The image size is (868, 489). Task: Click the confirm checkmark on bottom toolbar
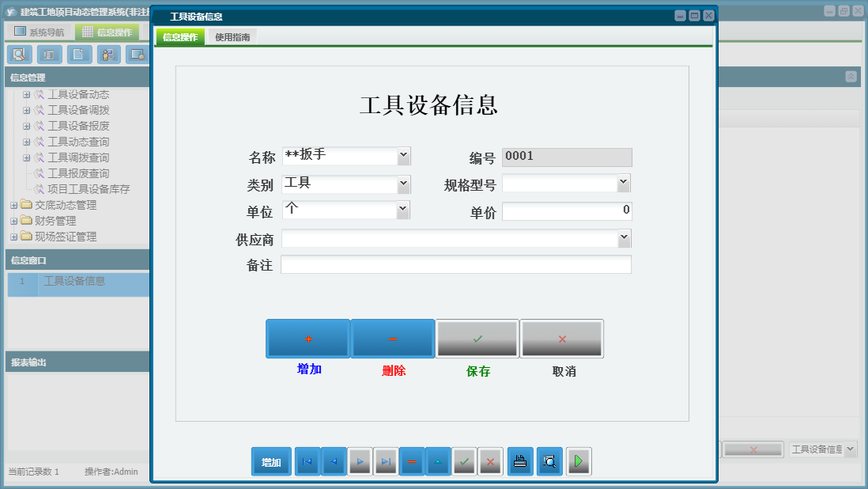[x=464, y=461]
